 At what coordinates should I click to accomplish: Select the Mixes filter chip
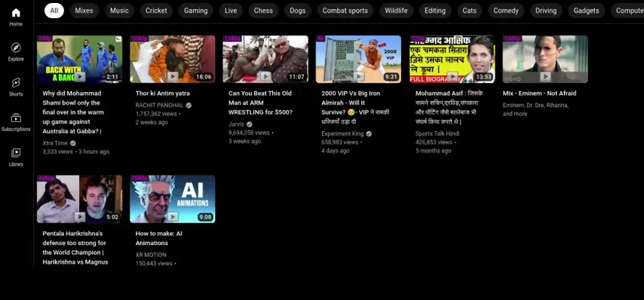[x=84, y=11]
